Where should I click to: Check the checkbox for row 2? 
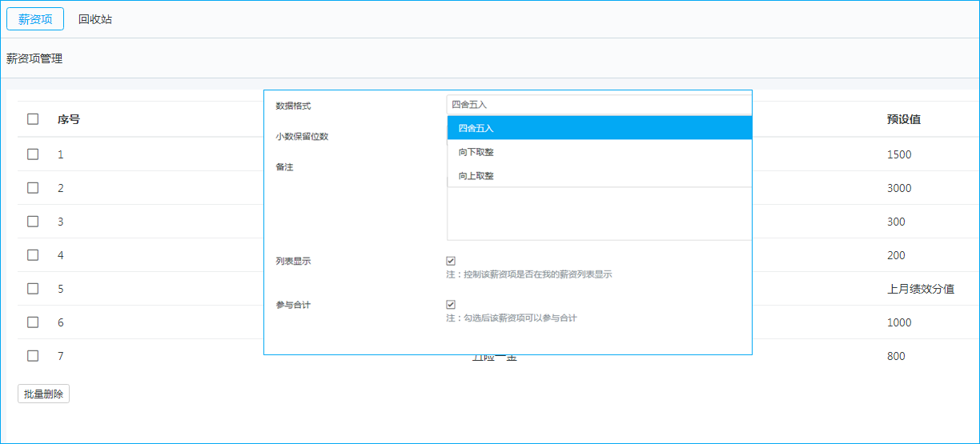[33, 188]
